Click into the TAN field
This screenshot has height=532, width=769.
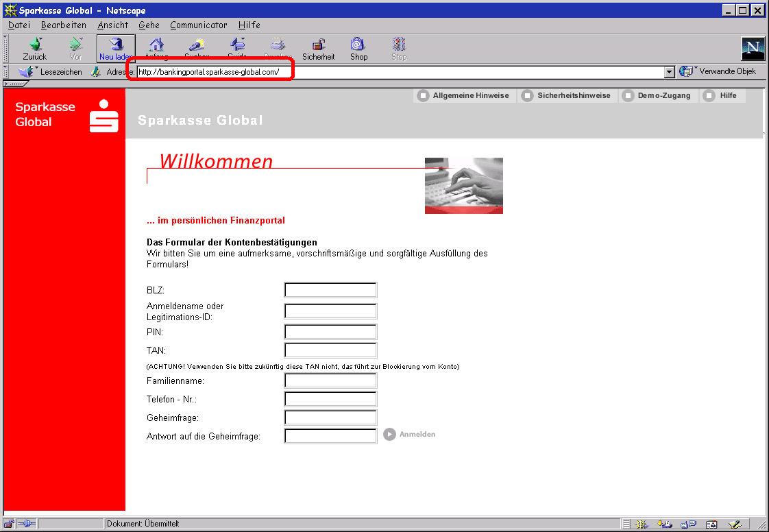pos(330,350)
